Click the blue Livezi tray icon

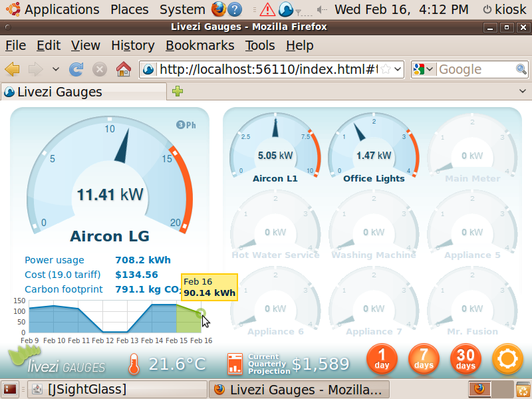click(286, 9)
